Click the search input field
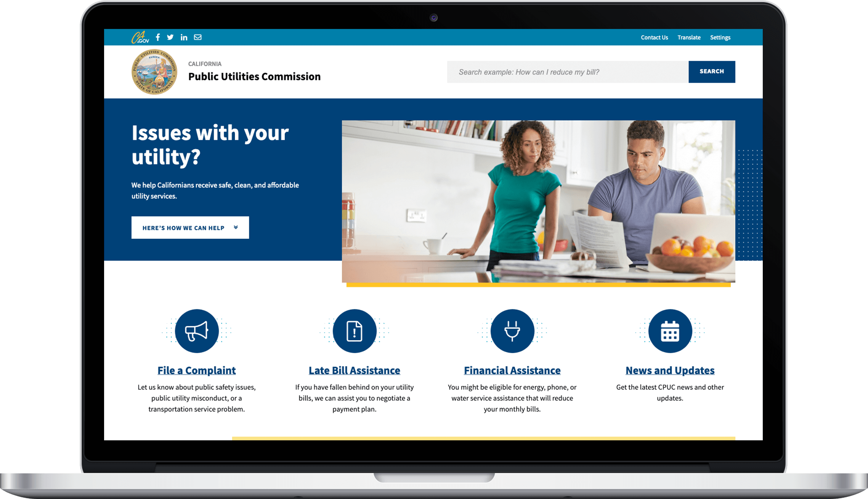 pos(569,72)
